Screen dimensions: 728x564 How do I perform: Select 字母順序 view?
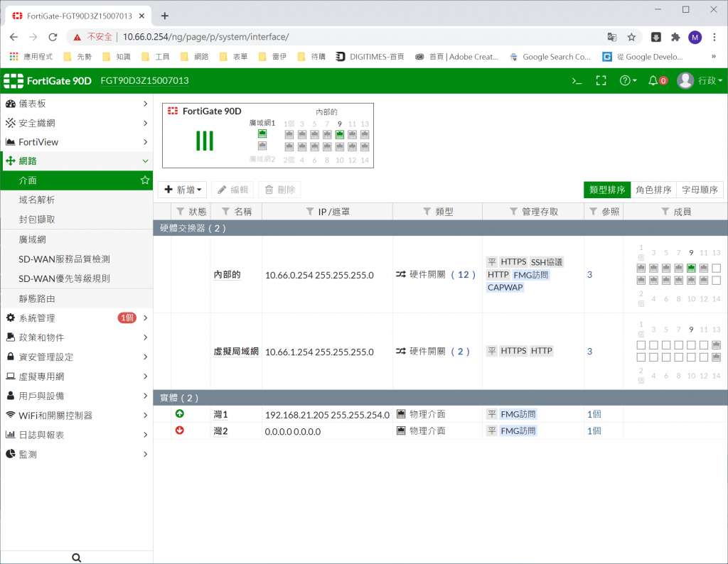[700, 190]
